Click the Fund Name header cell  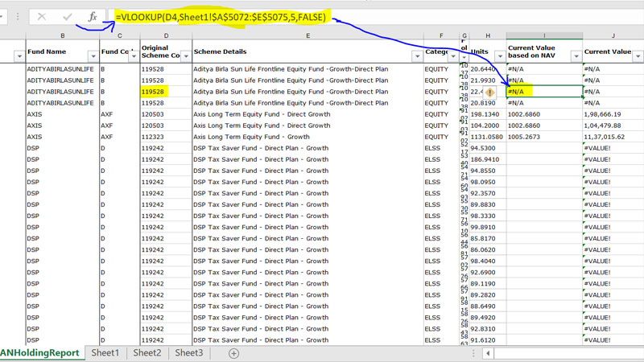tap(63, 51)
